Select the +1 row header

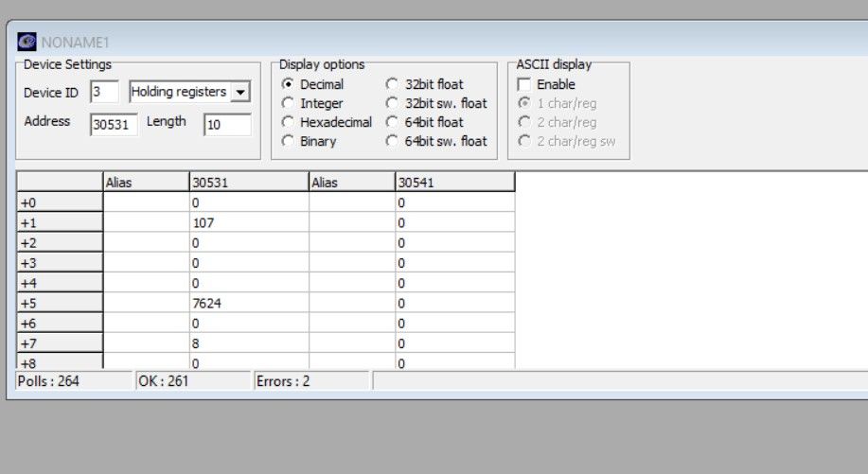pos(60,222)
